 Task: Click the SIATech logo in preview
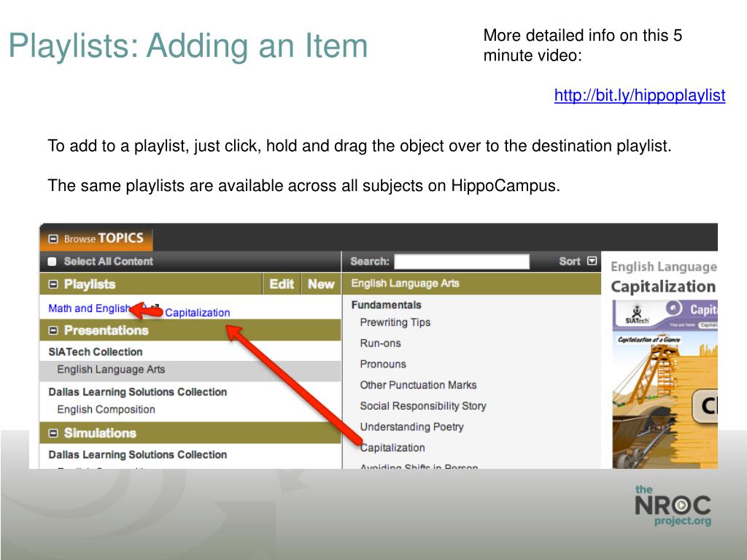(637, 315)
